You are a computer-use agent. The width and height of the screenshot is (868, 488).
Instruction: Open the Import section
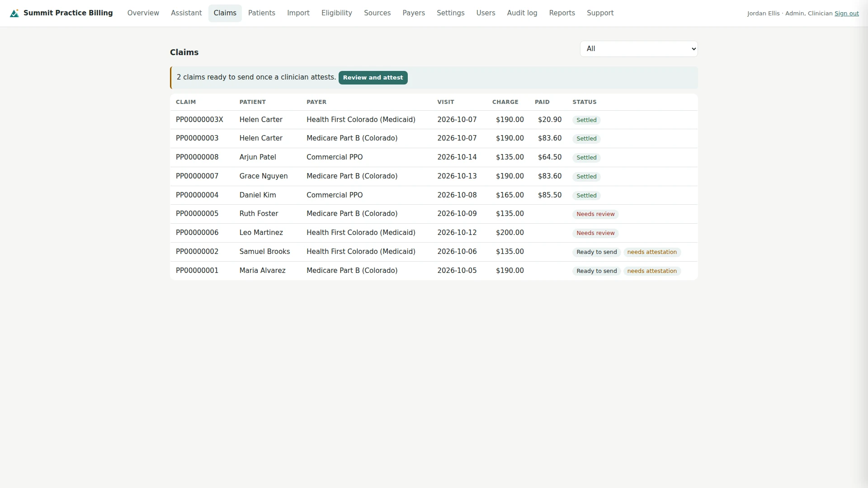pos(298,13)
